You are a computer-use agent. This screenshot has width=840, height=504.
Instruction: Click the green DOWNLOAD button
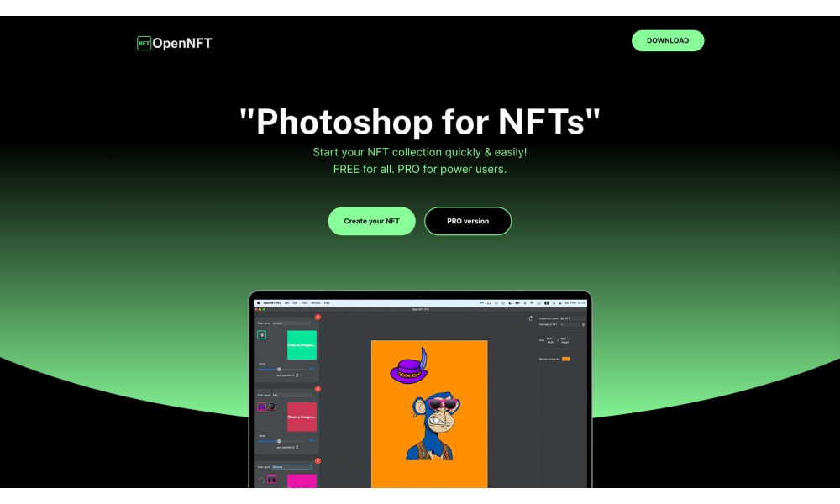click(x=668, y=40)
